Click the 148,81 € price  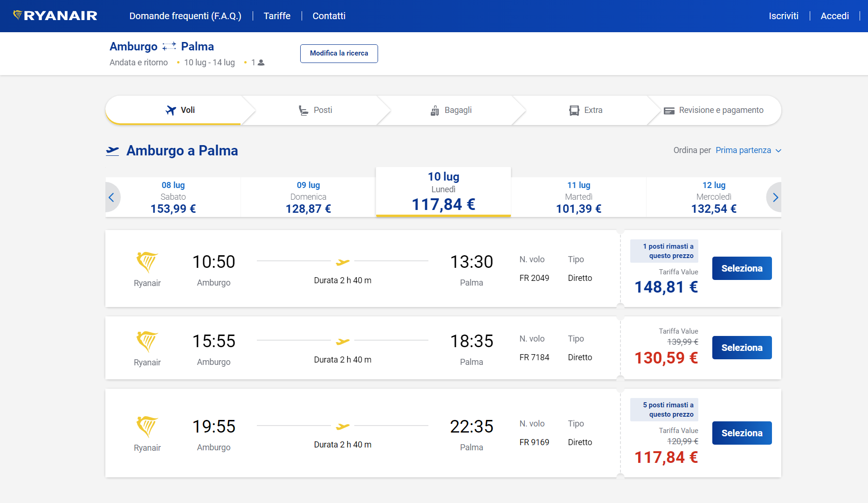(666, 287)
